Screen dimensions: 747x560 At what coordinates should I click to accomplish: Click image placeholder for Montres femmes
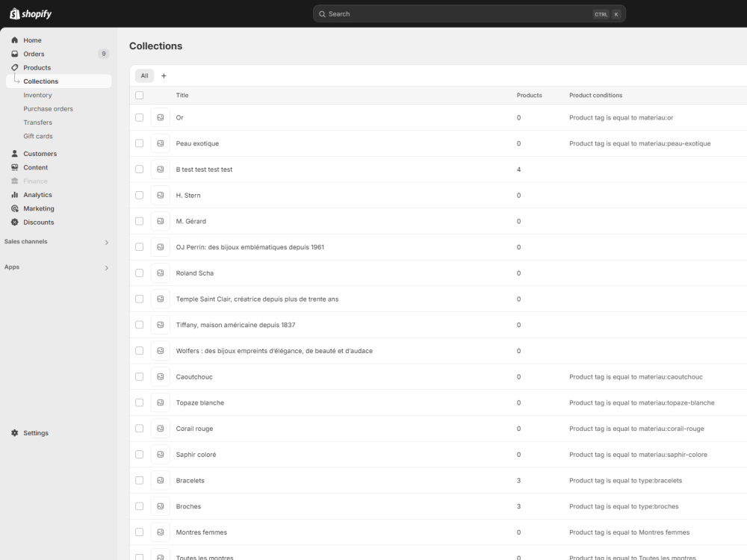(x=161, y=532)
